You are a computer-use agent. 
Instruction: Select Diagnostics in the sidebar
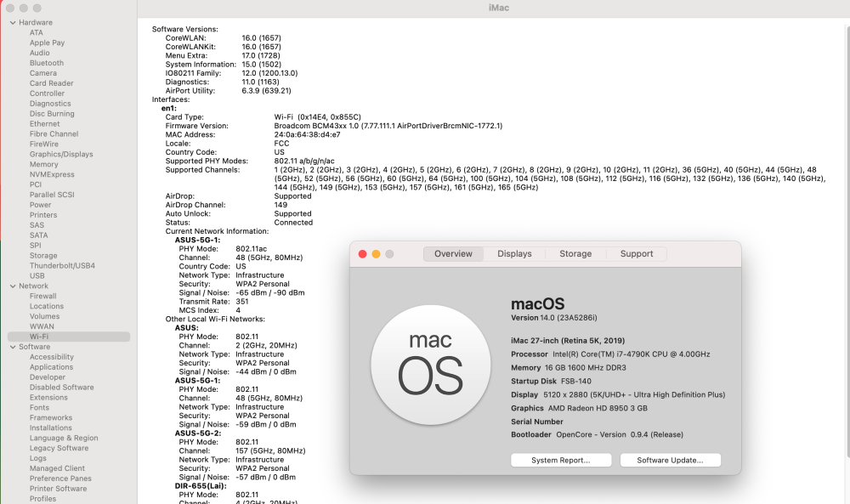50,104
